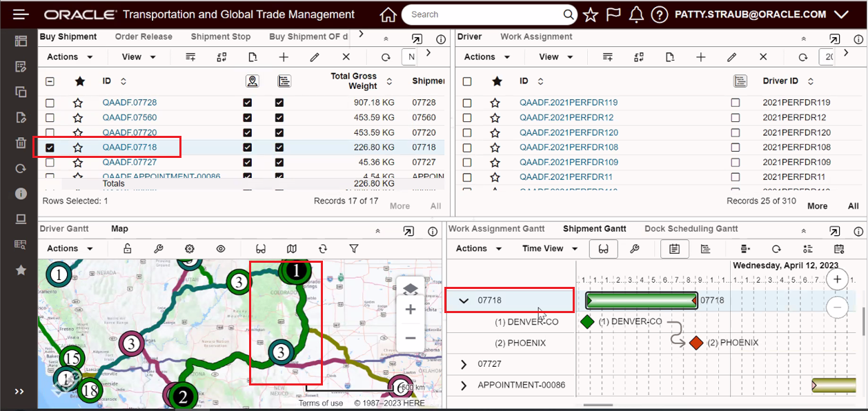The width and height of the screenshot is (868, 411).
Task: Click the Buy Shipment delete X icon
Action: coord(346,57)
